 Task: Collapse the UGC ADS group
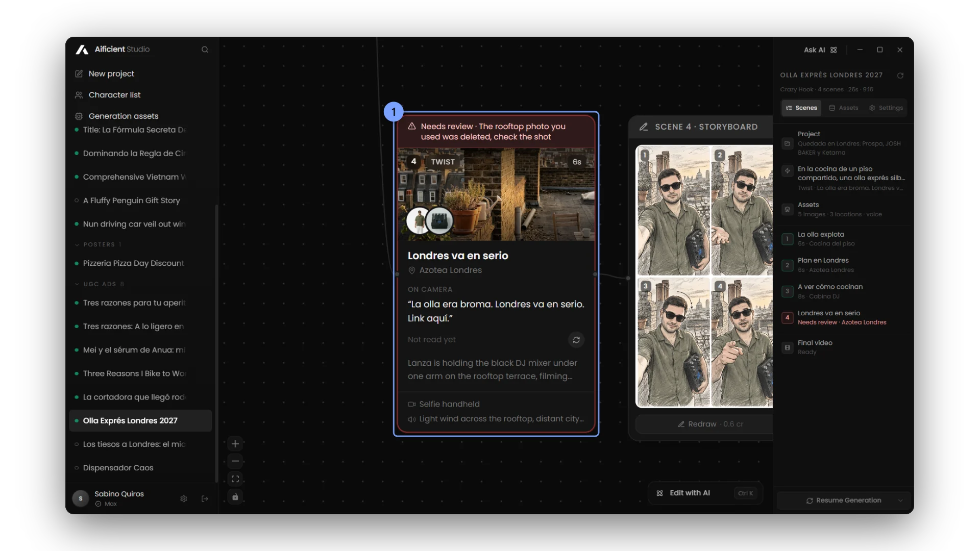[x=100, y=284]
